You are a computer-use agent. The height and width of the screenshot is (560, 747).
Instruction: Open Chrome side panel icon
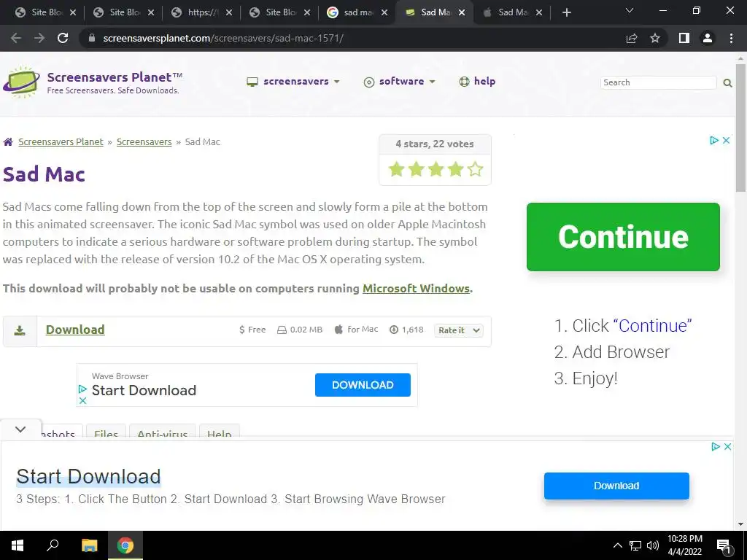[684, 38]
